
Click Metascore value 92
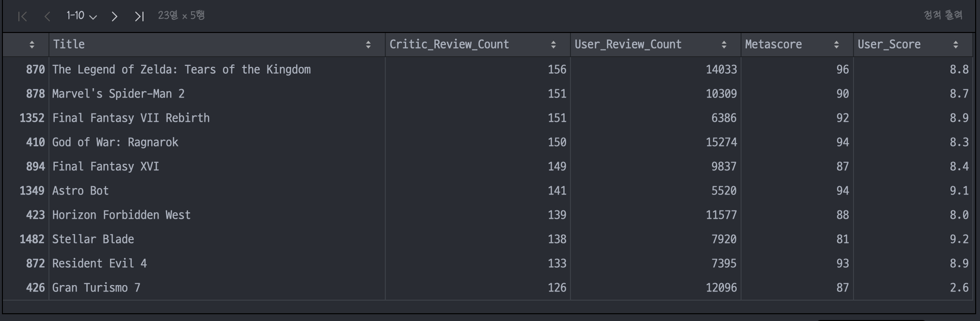tap(843, 118)
